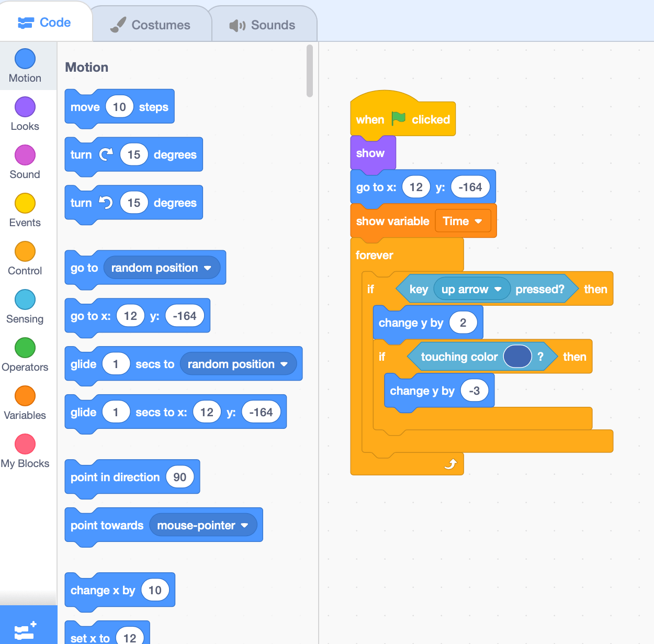The width and height of the screenshot is (654, 644).
Task: Select the My Blocks category circle
Action: tap(25, 444)
